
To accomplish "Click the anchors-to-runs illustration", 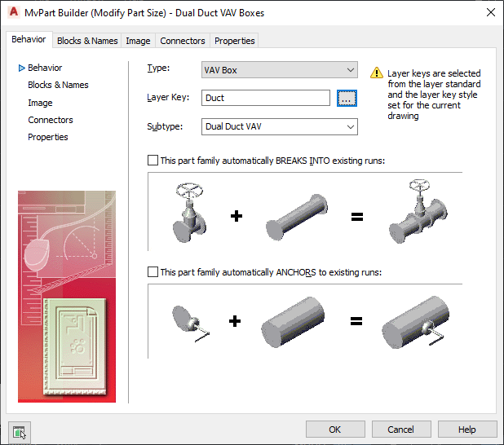I will pyautogui.click(x=305, y=321).
